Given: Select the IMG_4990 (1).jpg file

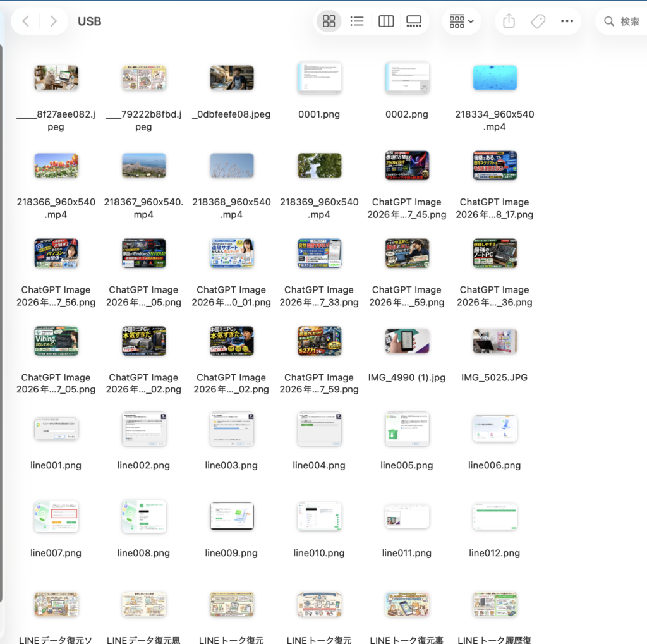Looking at the screenshot, I should pos(407,341).
